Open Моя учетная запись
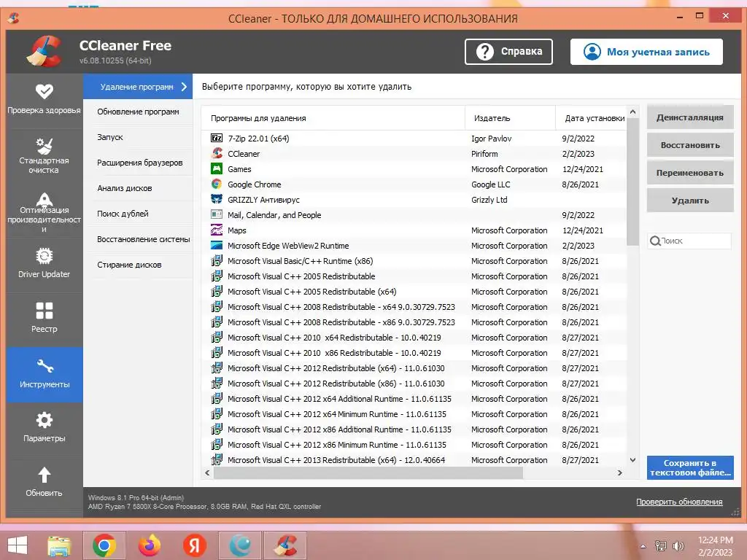This screenshot has height=560, width=747. click(x=646, y=52)
